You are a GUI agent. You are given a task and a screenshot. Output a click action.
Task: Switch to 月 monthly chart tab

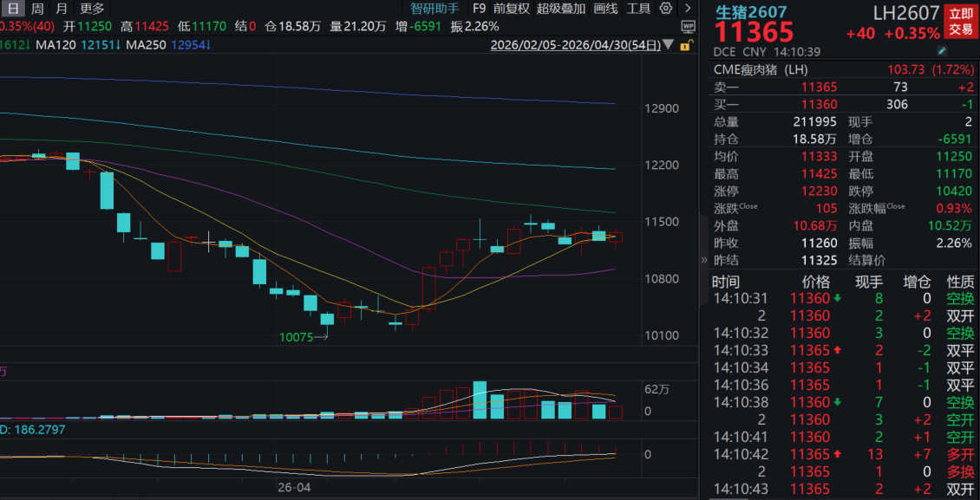pyautogui.click(x=61, y=9)
